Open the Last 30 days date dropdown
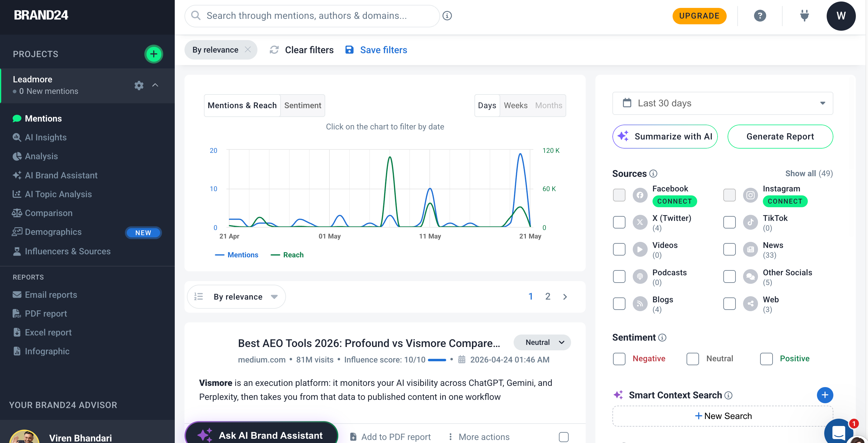This screenshot has height=443, width=868. [722, 103]
